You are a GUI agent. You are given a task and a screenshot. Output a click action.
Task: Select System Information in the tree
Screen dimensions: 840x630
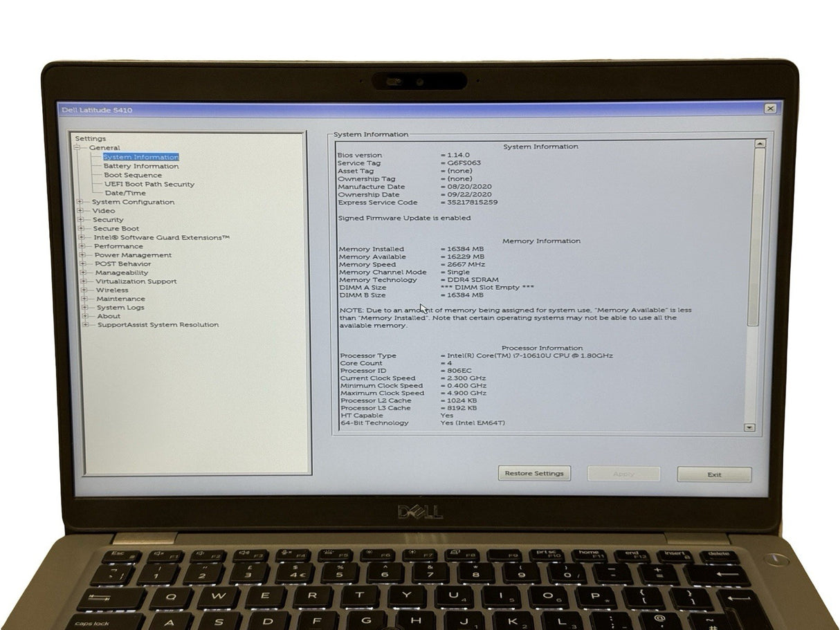(140, 157)
